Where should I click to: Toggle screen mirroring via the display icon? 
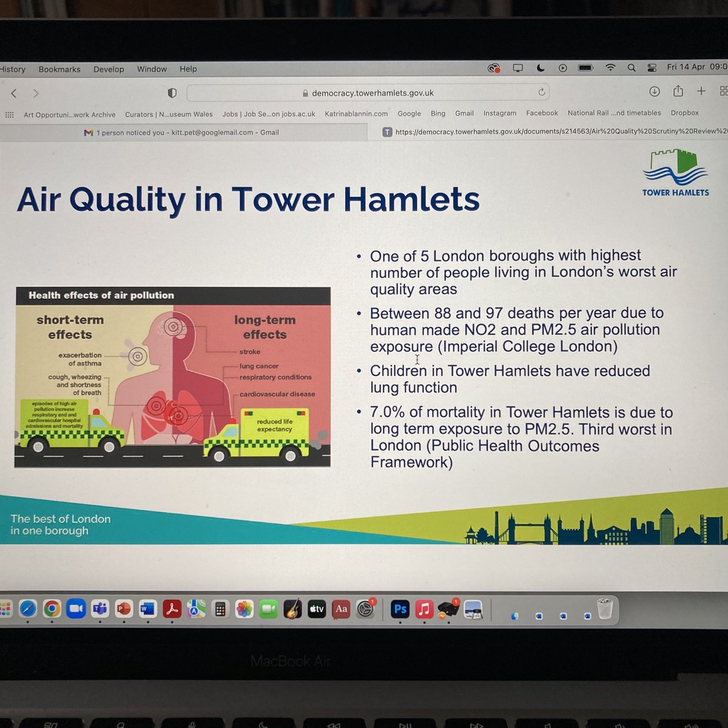tap(517, 67)
